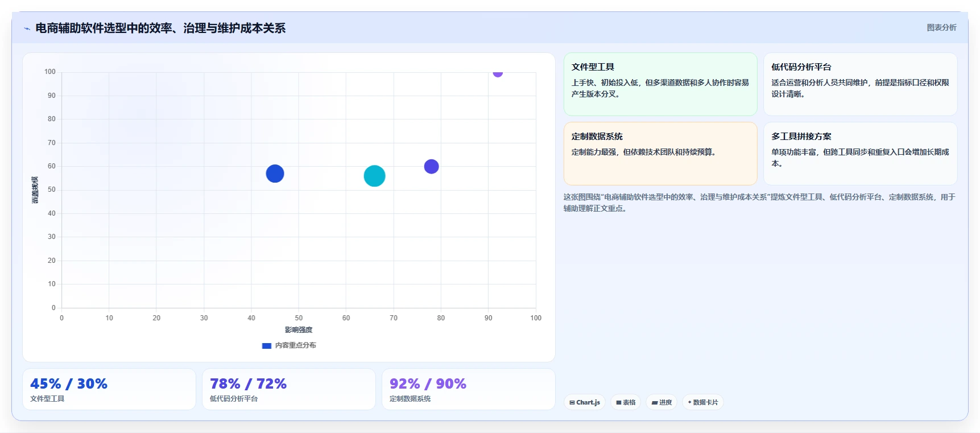Click the 图表分析 label in header
980x433 pixels.
[x=941, y=27]
